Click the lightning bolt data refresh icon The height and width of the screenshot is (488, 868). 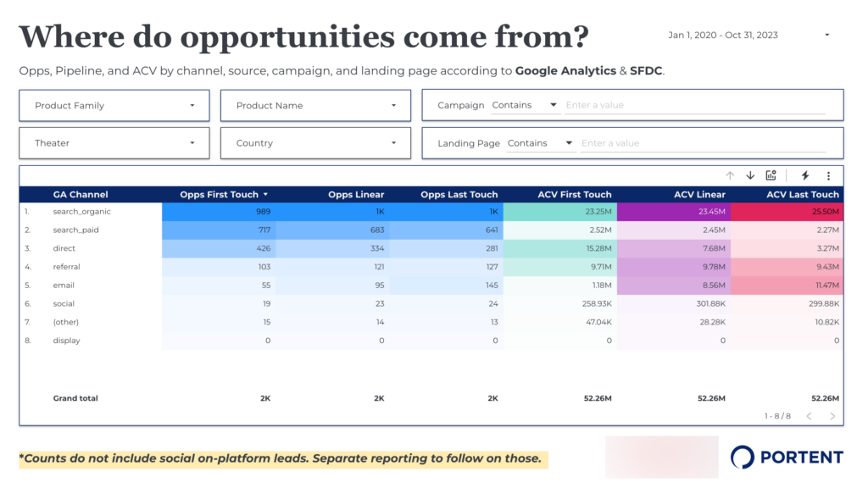pyautogui.click(x=806, y=175)
